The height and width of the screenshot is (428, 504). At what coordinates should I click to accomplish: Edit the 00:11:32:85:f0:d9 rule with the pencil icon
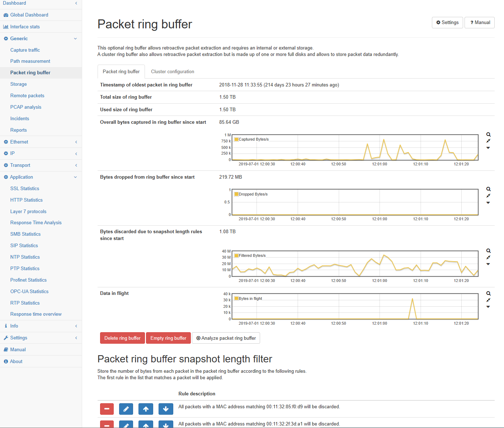pos(126,409)
